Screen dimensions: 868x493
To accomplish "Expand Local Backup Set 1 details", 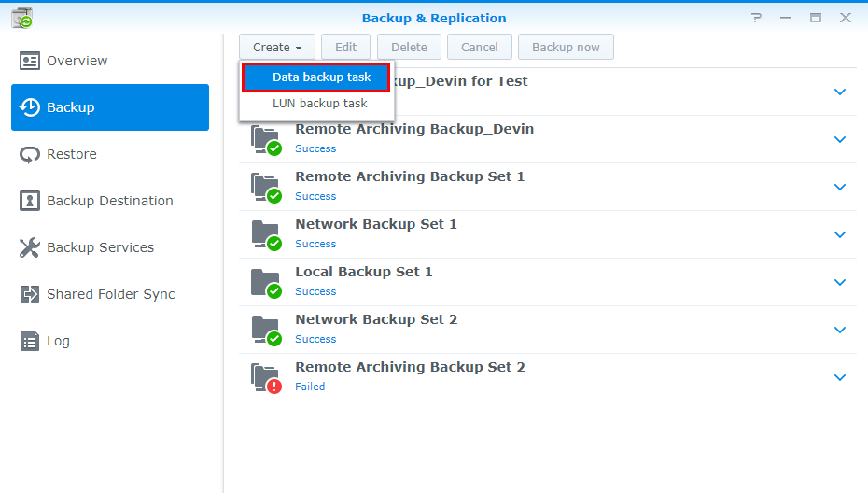I will pyautogui.click(x=839, y=282).
